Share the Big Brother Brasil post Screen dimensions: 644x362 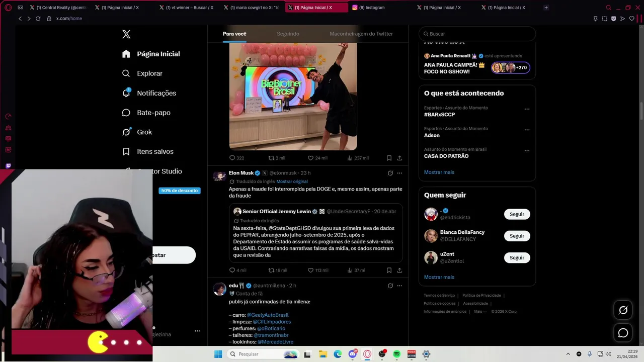tap(399, 158)
